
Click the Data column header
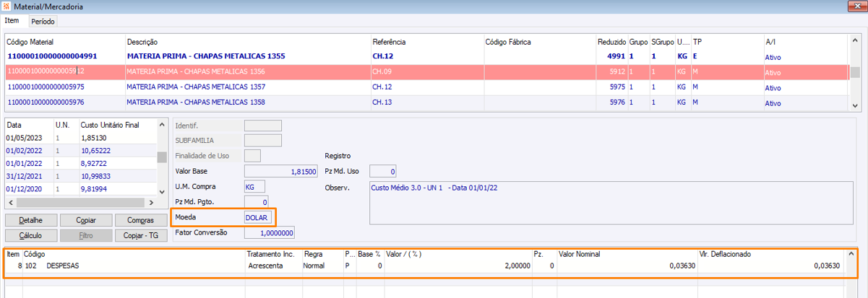(x=14, y=124)
